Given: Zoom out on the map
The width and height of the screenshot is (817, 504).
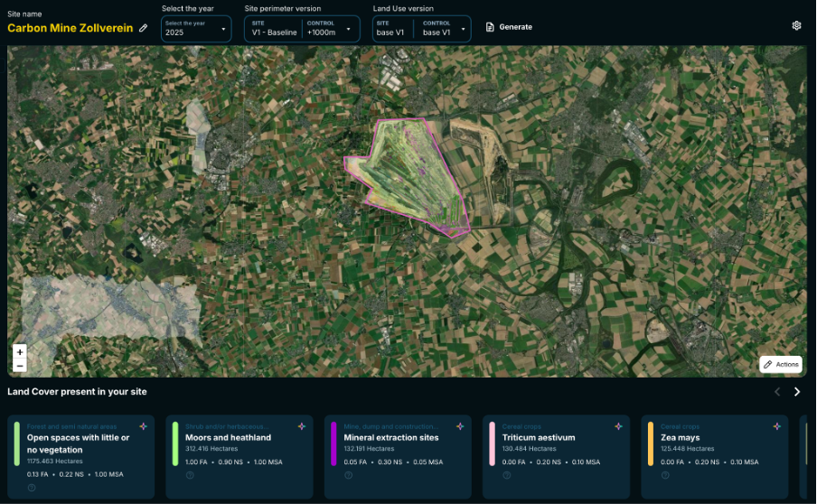Looking at the screenshot, I should coord(20,366).
